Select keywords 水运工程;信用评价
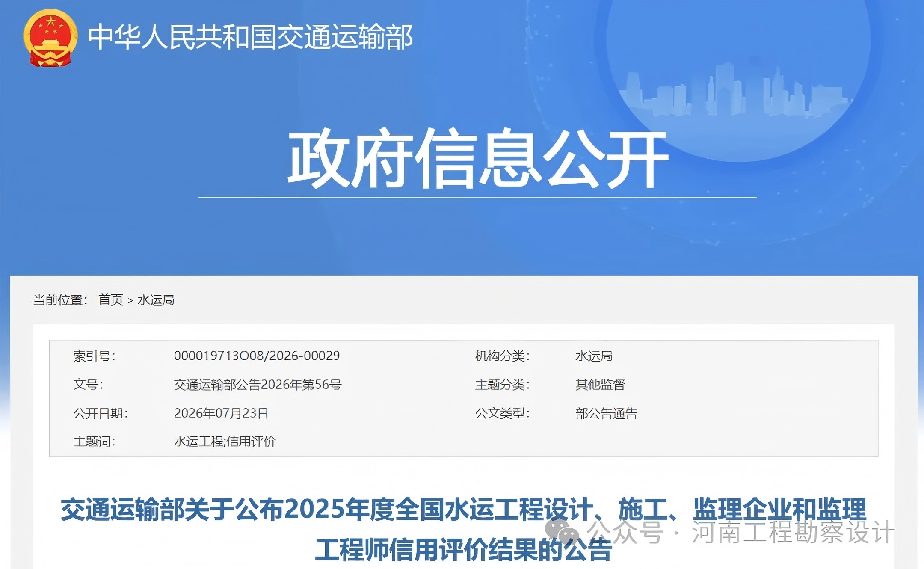 [225, 441]
